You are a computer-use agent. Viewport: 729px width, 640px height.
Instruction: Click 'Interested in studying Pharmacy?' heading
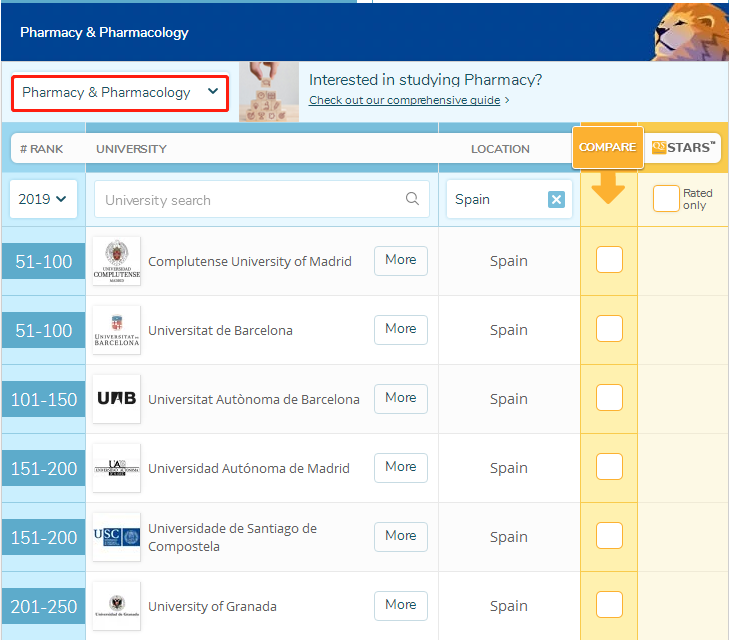[425, 80]
